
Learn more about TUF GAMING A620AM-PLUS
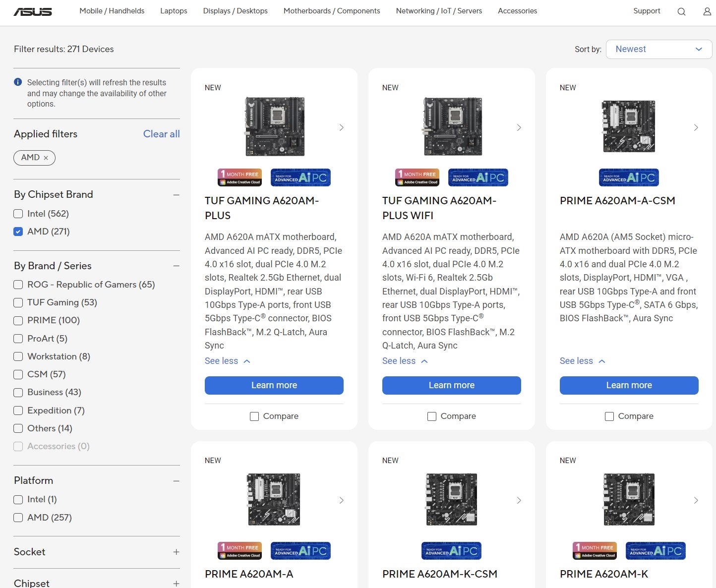pos(274,385)
